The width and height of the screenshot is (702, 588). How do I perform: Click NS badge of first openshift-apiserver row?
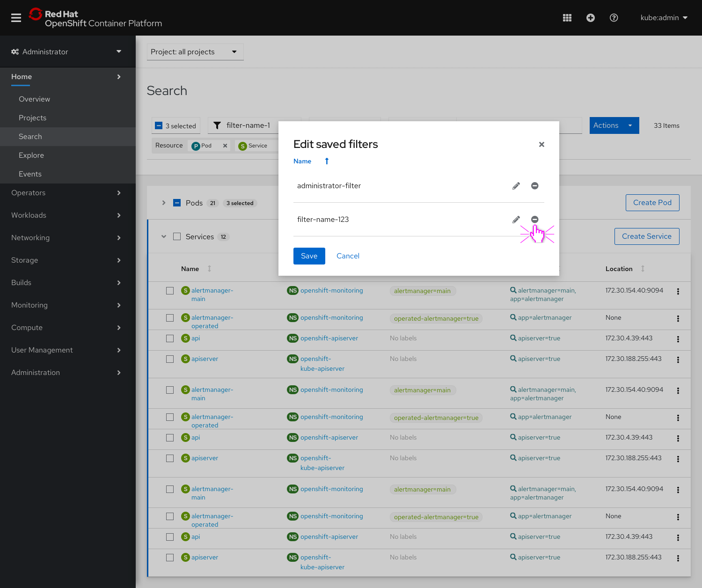click(x=292, y=338)
